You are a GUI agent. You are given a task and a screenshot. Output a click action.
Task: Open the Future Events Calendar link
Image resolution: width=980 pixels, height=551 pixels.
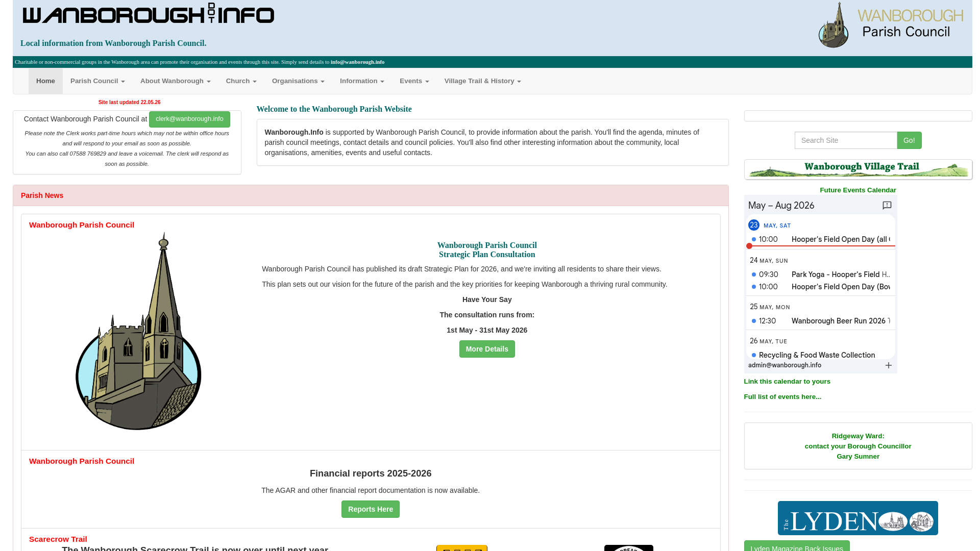click(858, 190)
